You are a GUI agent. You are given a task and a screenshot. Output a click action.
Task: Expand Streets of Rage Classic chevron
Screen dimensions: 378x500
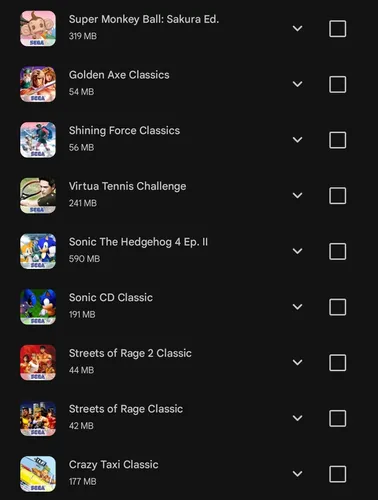(297, 418)
